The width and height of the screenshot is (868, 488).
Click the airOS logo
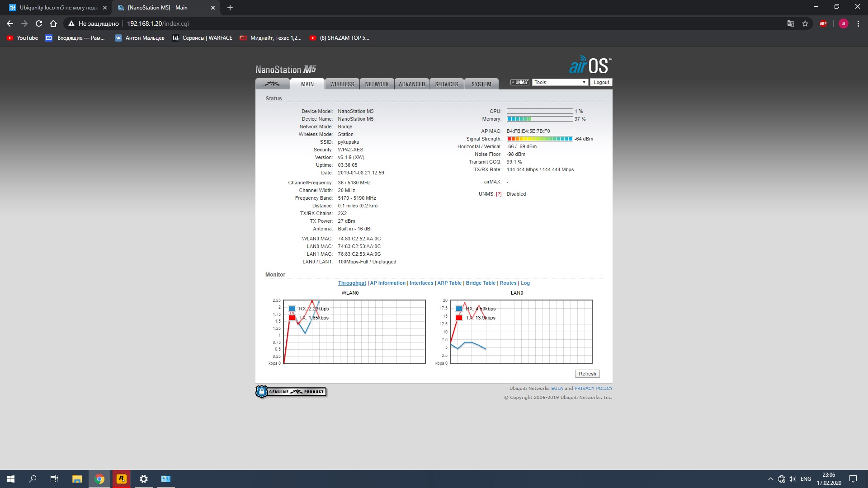590,65
